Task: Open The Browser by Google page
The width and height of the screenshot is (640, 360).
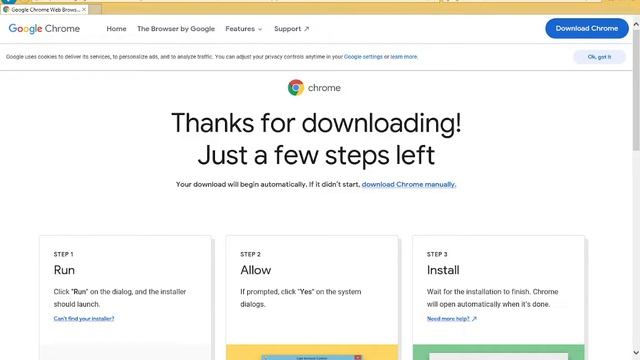Action: click(176, 29)
